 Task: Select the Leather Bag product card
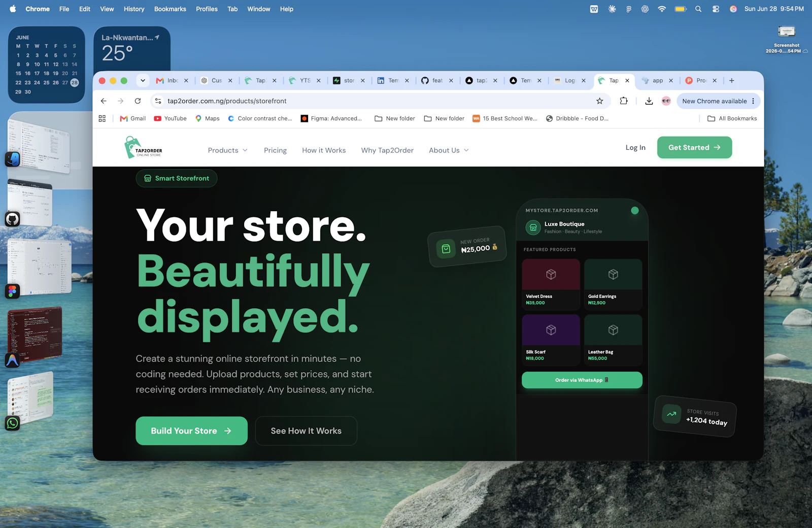pyautogui.click(x=613, y=340)
